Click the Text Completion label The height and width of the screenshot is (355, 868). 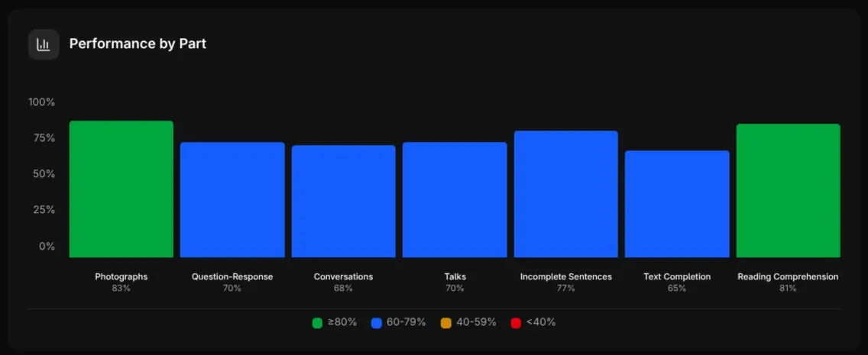677,276
